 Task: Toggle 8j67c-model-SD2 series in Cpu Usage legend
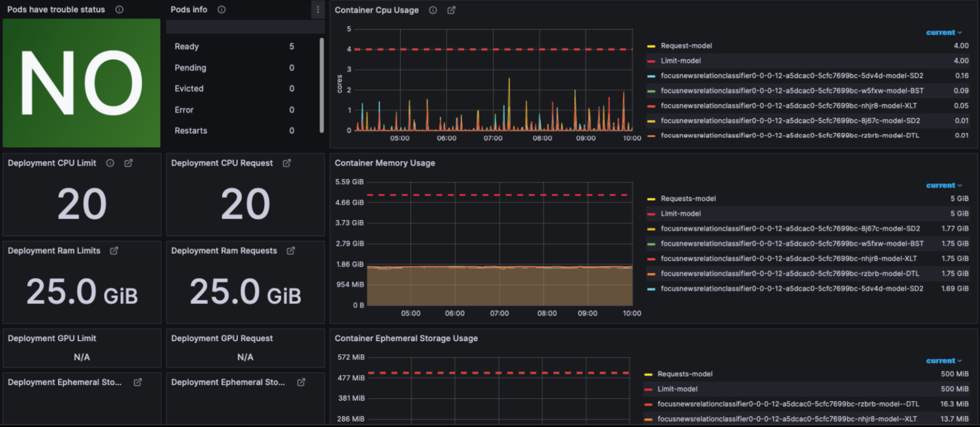790,120
